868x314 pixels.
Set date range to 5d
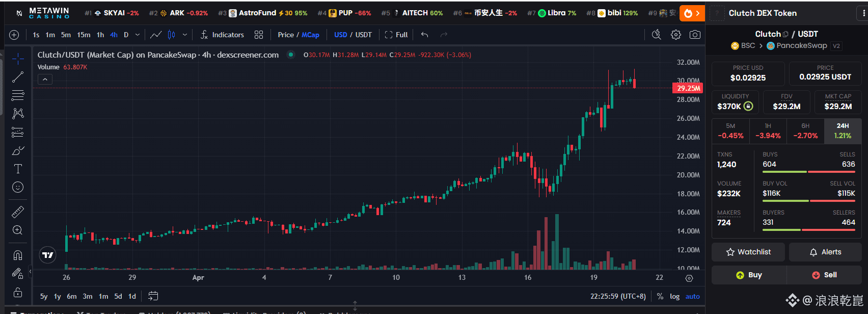click(118, 296)
